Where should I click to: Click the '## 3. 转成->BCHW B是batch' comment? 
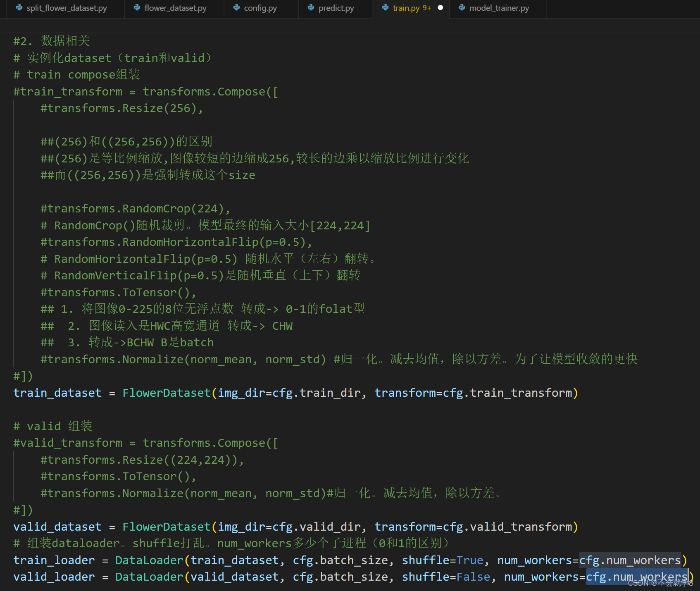pyautogui.click(x=127, y=343)
